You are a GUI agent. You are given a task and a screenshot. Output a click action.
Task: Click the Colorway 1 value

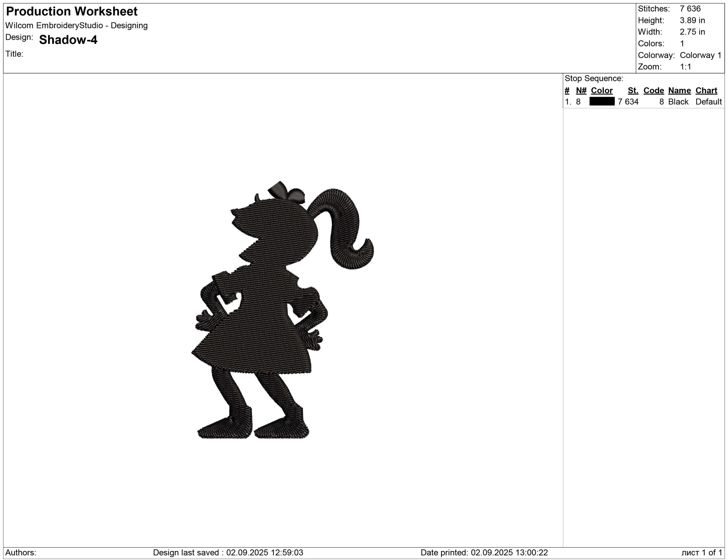pos(700,55)
